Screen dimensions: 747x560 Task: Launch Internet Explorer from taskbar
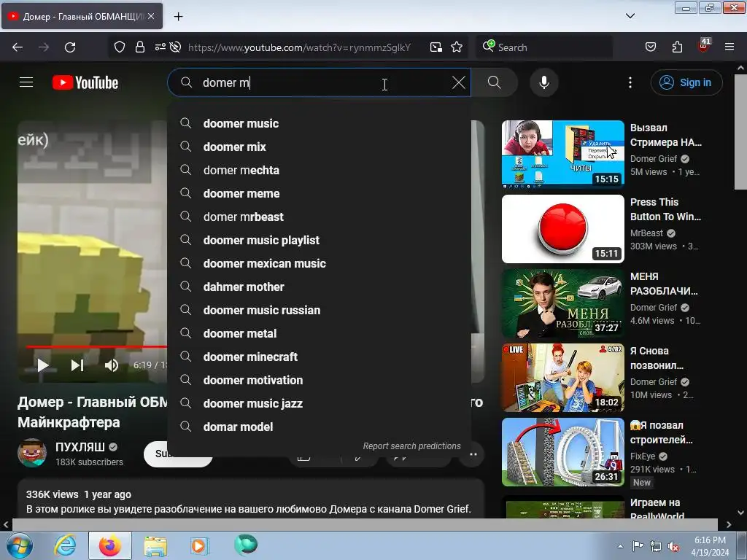click(65, 545)
